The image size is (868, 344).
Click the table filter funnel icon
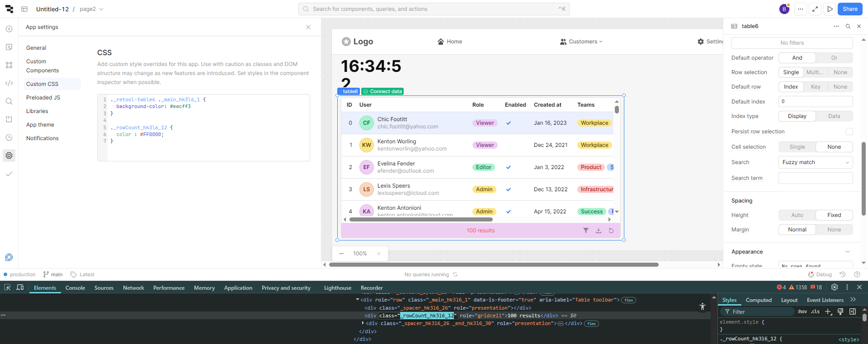tap(586, 231)
